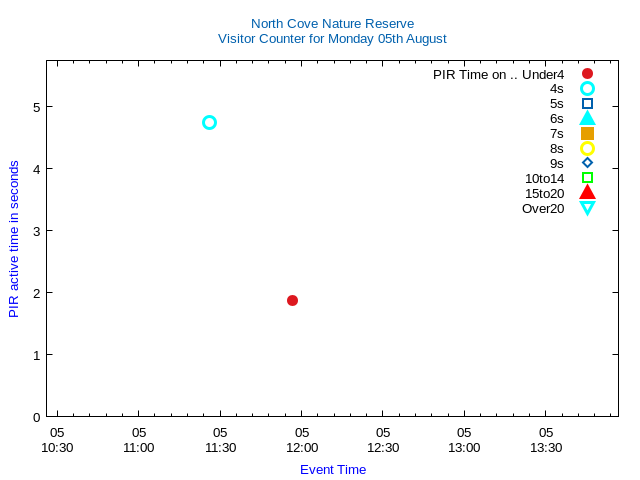640x480 pixels.
Task: Click the PIR active time y-axis label
Action: click(x=14, y=239)
